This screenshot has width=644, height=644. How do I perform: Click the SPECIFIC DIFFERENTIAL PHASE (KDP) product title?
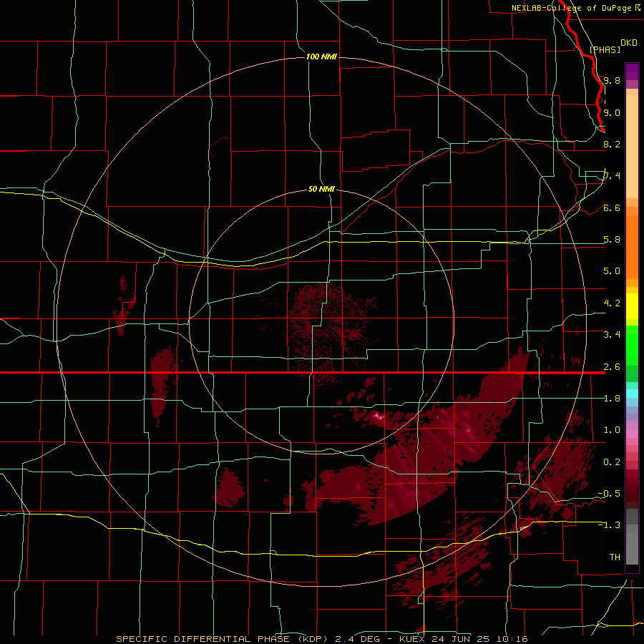pyautogui.click(x=222, y=639)
